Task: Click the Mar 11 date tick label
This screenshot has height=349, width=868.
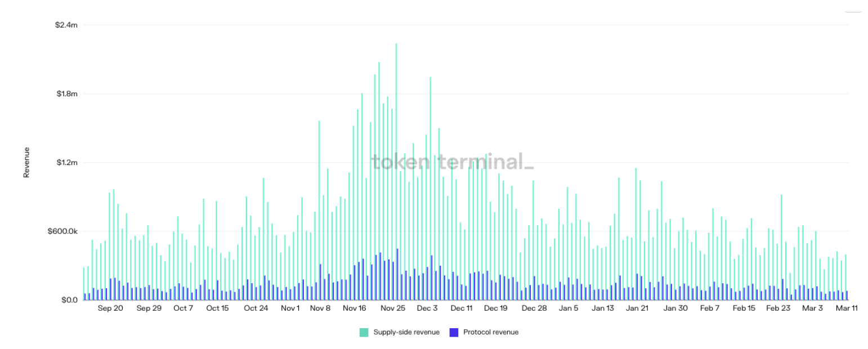Action: point(846,308)
